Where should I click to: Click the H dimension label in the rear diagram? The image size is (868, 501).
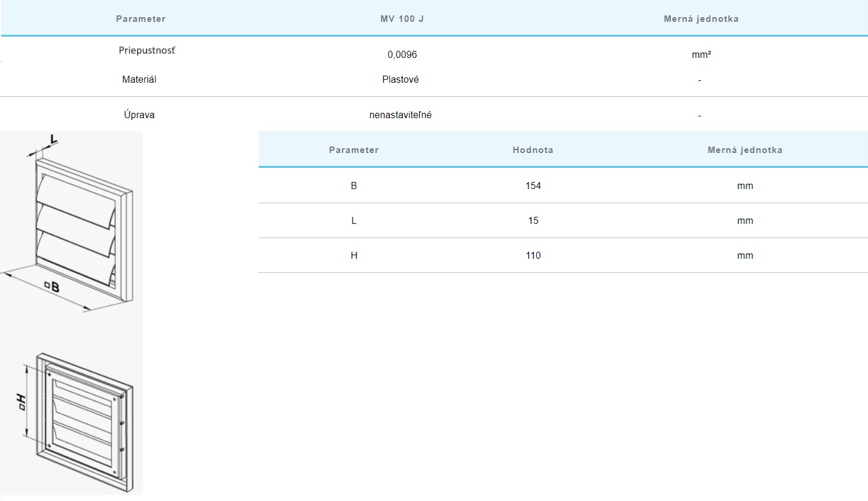pos(21,402)
